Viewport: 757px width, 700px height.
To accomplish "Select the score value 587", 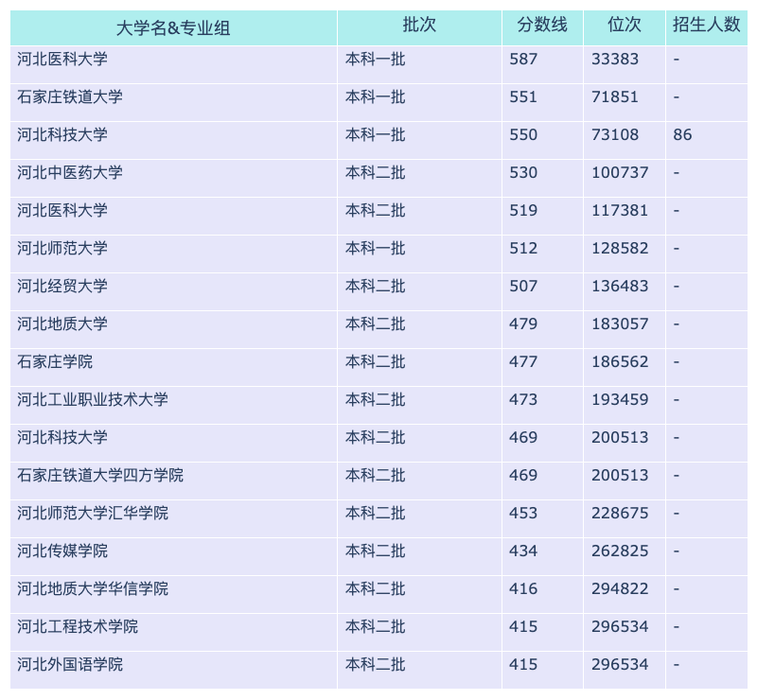I will click(523, 59).
